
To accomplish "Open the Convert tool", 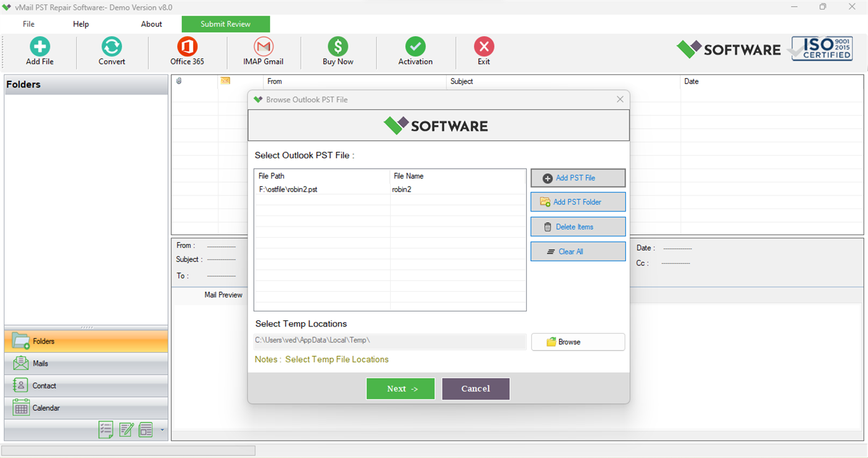I will click(x=112, y=51).
